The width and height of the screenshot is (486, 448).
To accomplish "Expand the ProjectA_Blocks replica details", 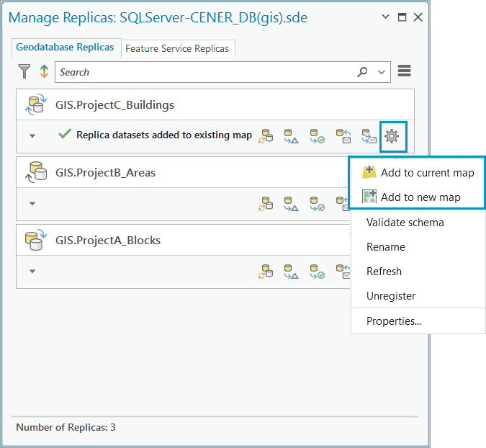I will 32,272.
